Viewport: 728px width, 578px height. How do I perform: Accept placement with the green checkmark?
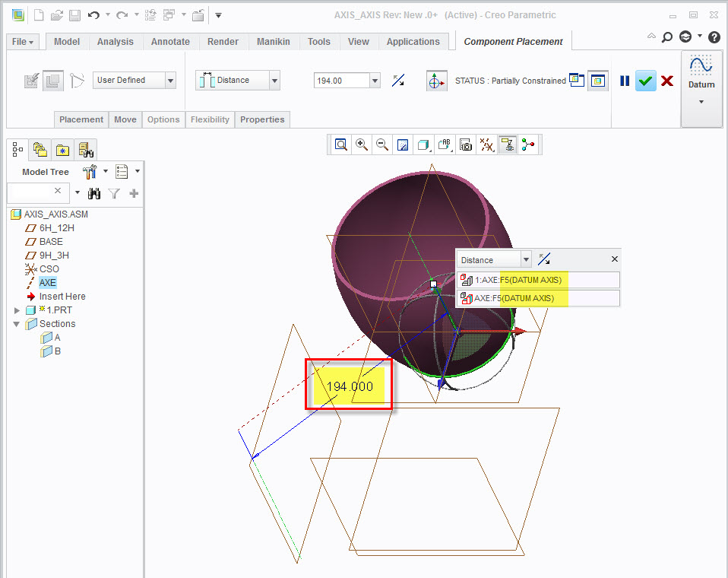pyautogui.click(x=646, y=81)
